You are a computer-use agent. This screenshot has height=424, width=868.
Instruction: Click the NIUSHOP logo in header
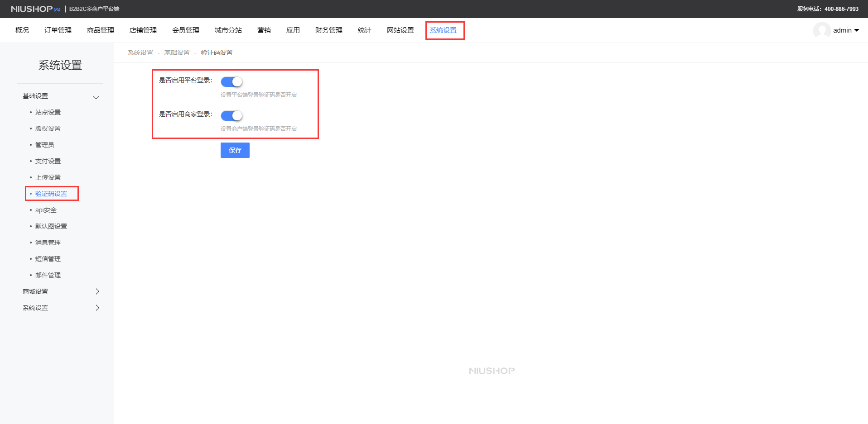pos(35,9)
